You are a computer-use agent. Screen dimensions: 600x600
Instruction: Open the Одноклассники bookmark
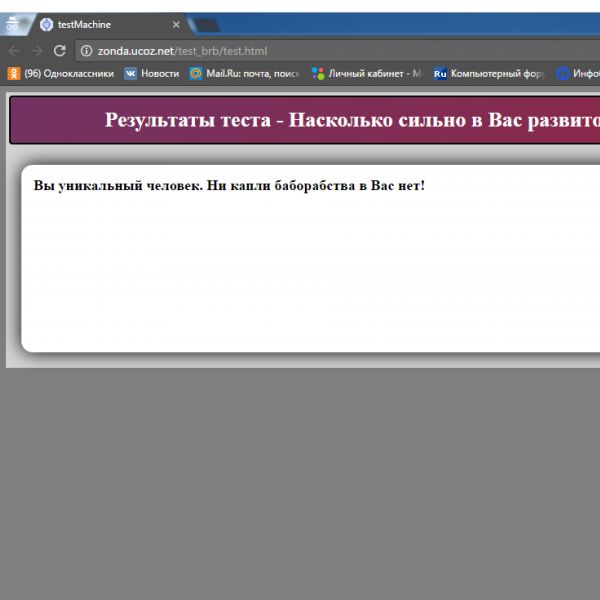pos(61,73)
